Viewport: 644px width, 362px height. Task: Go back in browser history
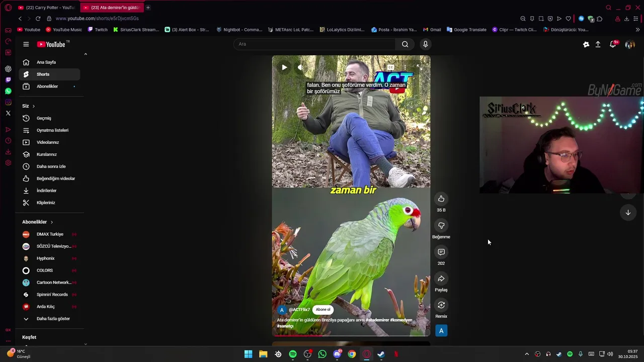coord(20,19)
